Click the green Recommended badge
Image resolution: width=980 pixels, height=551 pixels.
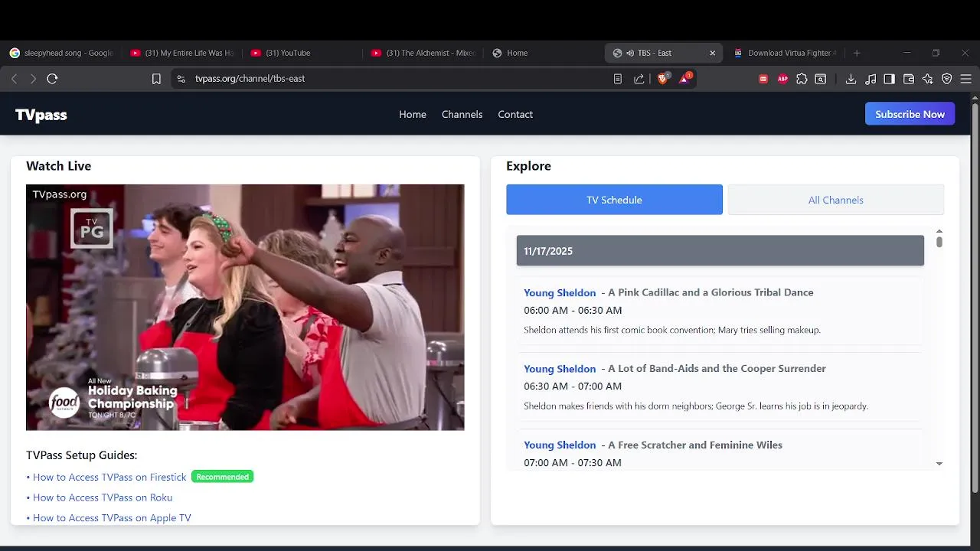point(222,477)
